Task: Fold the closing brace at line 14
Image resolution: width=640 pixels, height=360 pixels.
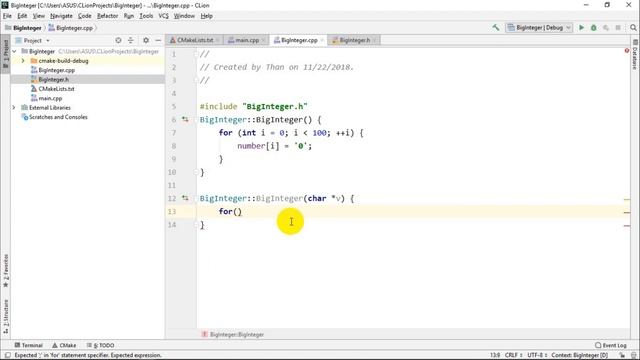Action: (x=196, y=224)
